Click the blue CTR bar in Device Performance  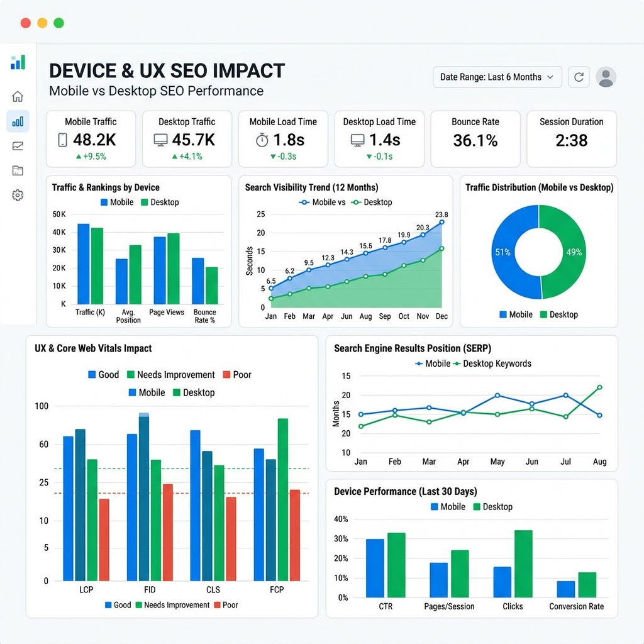click(375, 568)
